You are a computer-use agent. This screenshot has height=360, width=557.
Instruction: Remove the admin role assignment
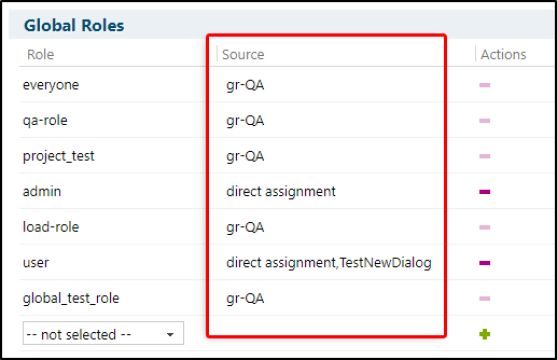(x=485, y=192)
